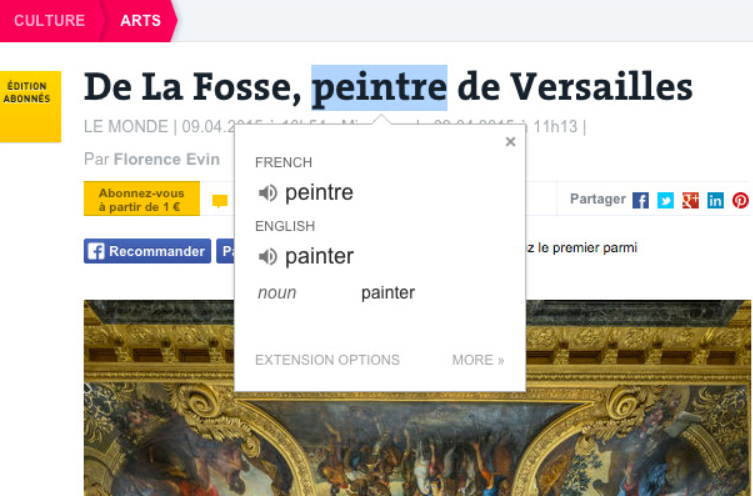The width and height of the screenshot is (753, 496).
Task: Click the Recommander Facebook button
Action: (147, 251)
